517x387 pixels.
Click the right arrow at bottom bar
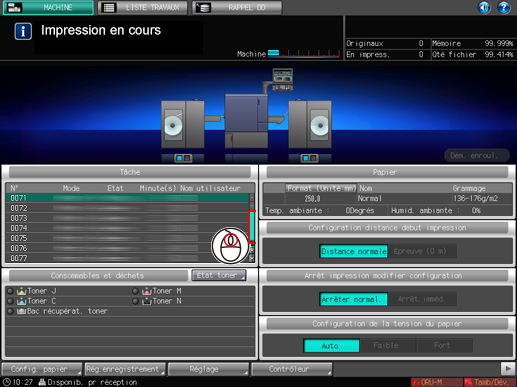pyautogui.click(x=508, y=369)
